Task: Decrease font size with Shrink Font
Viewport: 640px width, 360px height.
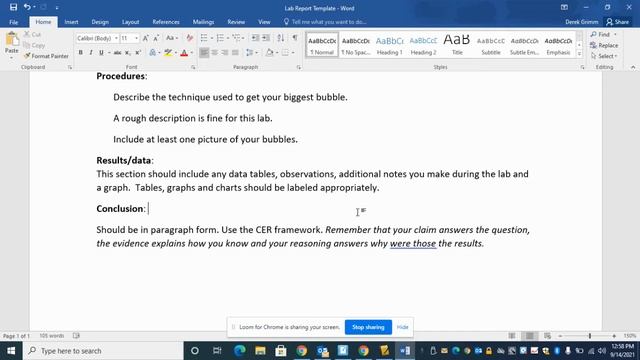Action: click(x=156, y=38)
